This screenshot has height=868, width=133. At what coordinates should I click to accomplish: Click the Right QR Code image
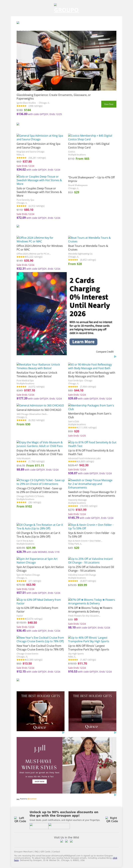(x=112, y=819)
